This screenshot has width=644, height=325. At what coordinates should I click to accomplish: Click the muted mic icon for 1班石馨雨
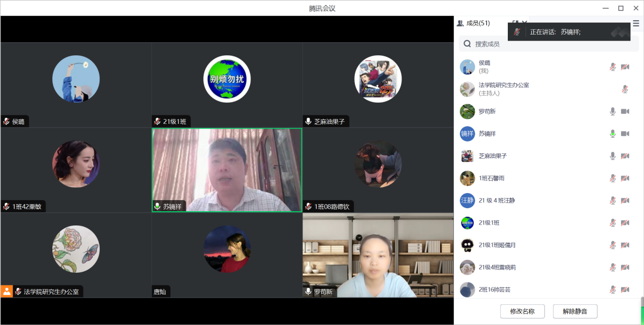[x=612, y=178]
